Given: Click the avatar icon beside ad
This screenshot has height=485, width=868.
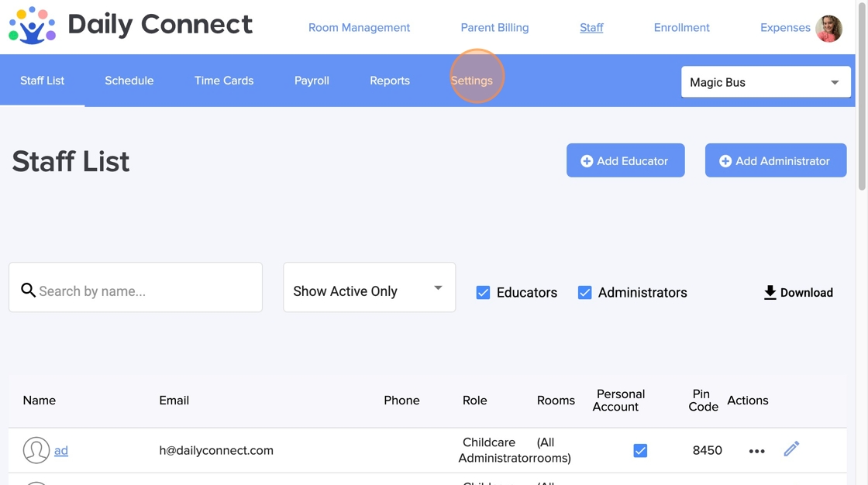Looking at the screenshot, I should (36, 450).
